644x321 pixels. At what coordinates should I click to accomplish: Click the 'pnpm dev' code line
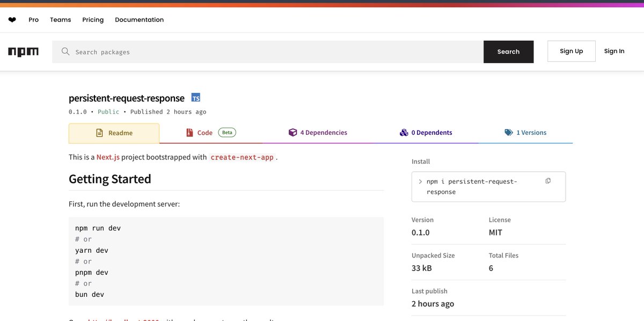pyautogui.click(x=92, y=272)
